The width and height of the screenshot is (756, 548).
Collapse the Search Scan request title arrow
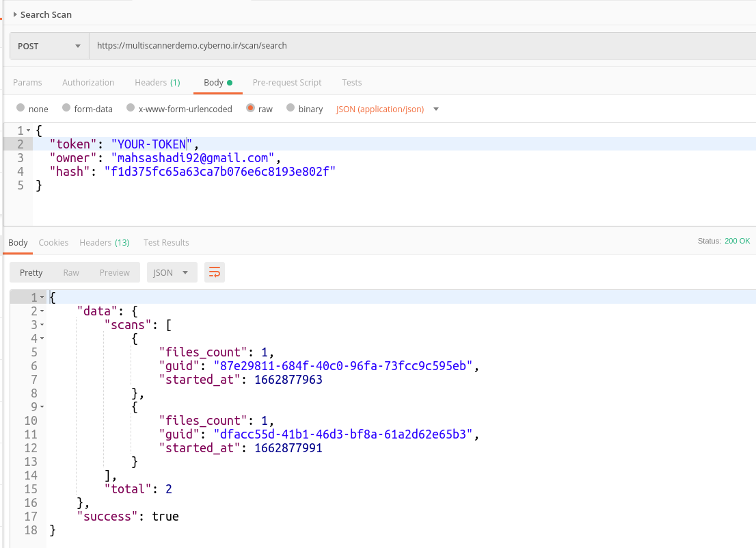(15, 14)
